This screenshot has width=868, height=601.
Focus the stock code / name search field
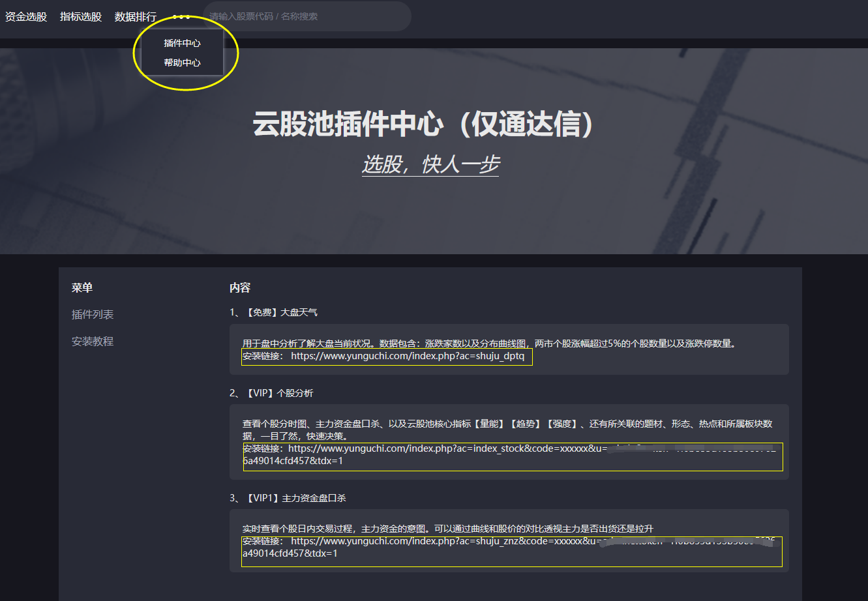coord(307,16)
